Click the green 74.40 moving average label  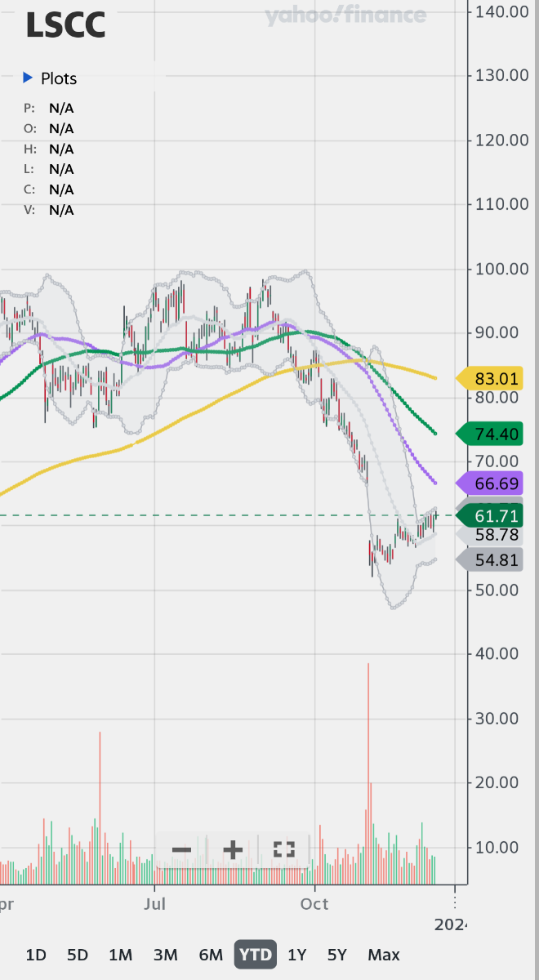click(x=495, y=433)
